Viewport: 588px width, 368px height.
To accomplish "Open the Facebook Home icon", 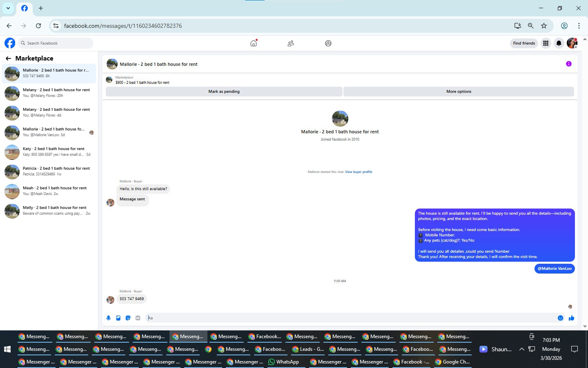I will pyautogui.click(x=254, y=43).
